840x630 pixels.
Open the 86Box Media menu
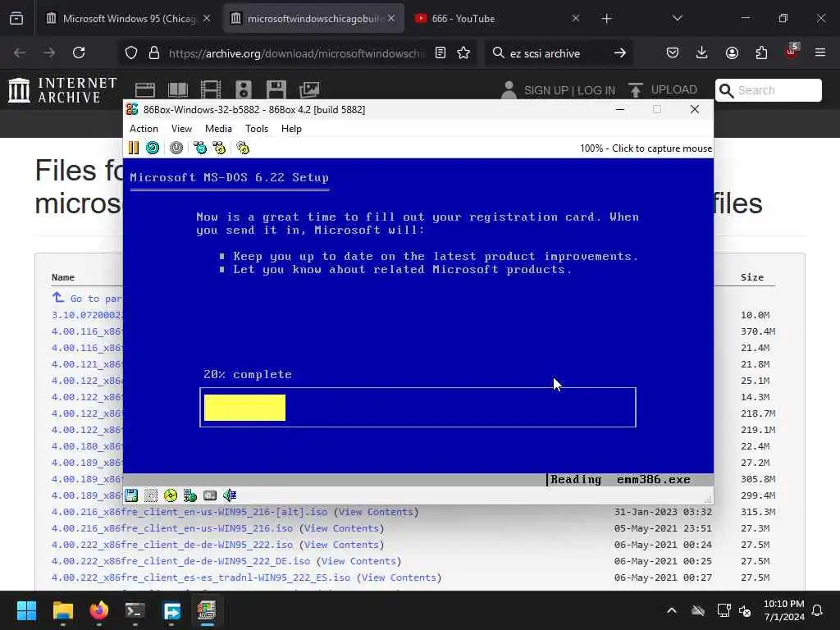point(218,129)
